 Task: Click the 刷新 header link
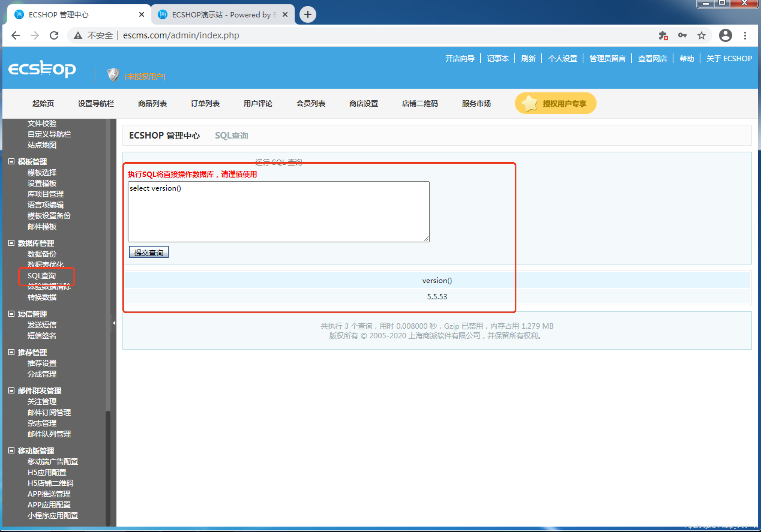coord(528,59)
